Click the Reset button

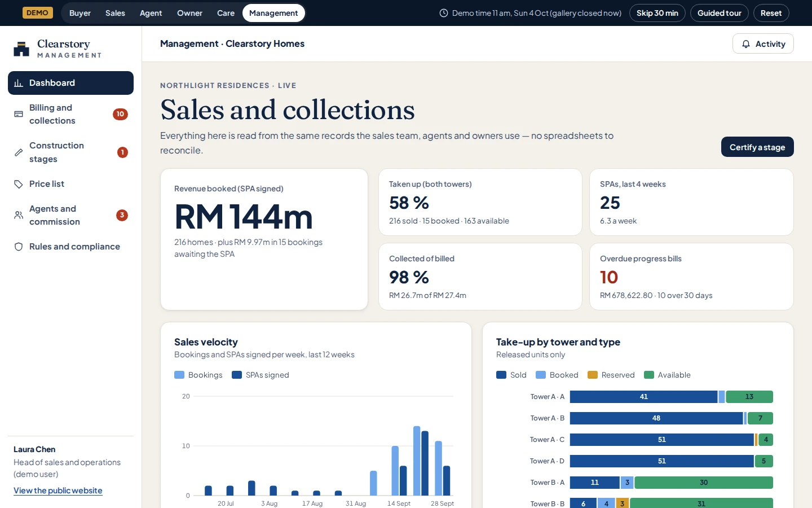click(771, 13)
